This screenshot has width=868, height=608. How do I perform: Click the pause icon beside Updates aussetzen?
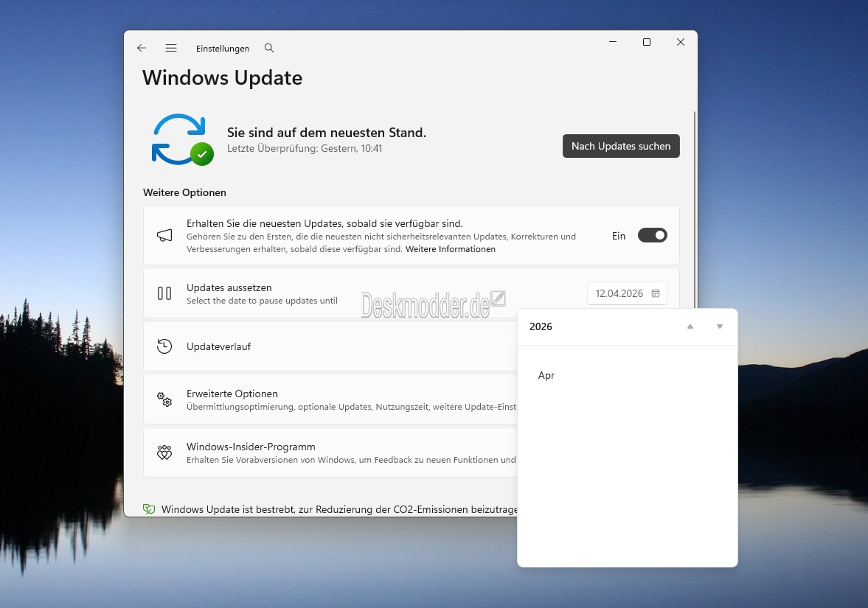click(164, 293)
